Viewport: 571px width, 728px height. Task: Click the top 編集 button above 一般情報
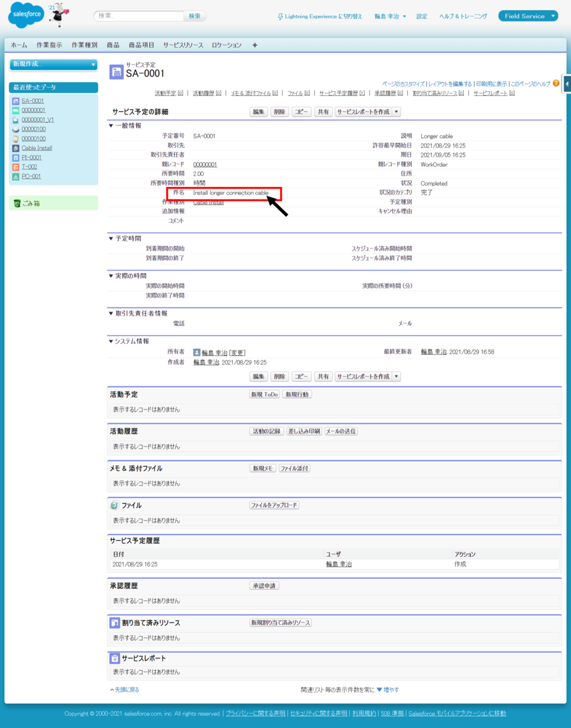point(259,112)
